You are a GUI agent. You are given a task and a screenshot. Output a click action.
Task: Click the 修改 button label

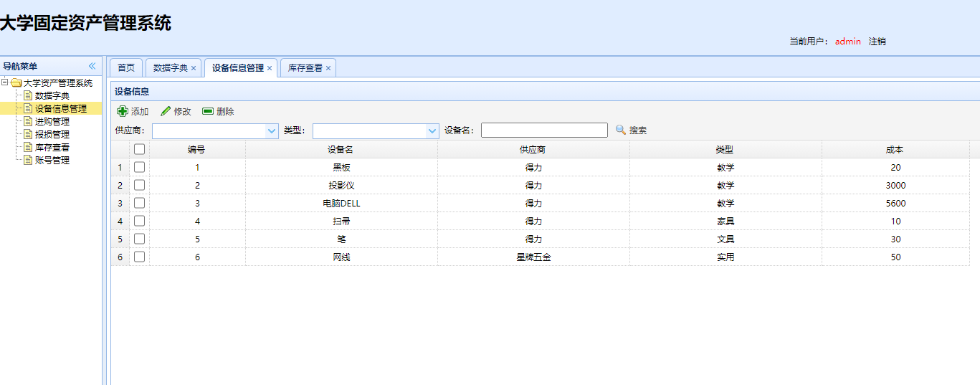[183, 111]
